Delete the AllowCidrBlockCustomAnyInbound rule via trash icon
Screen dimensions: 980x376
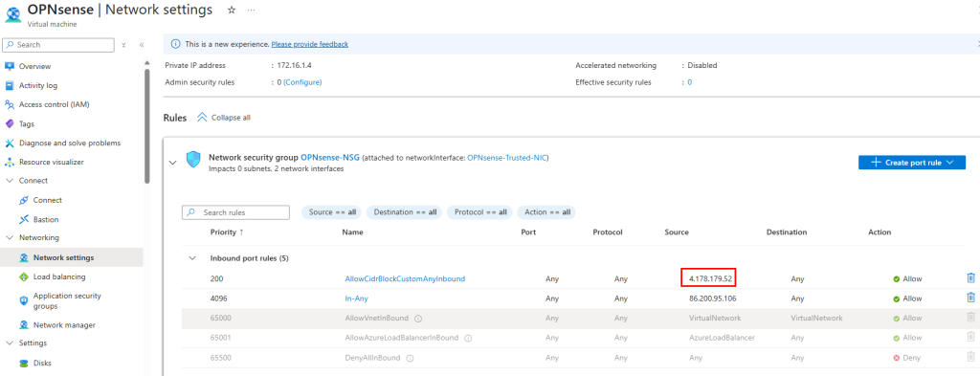tap(970, 278)
